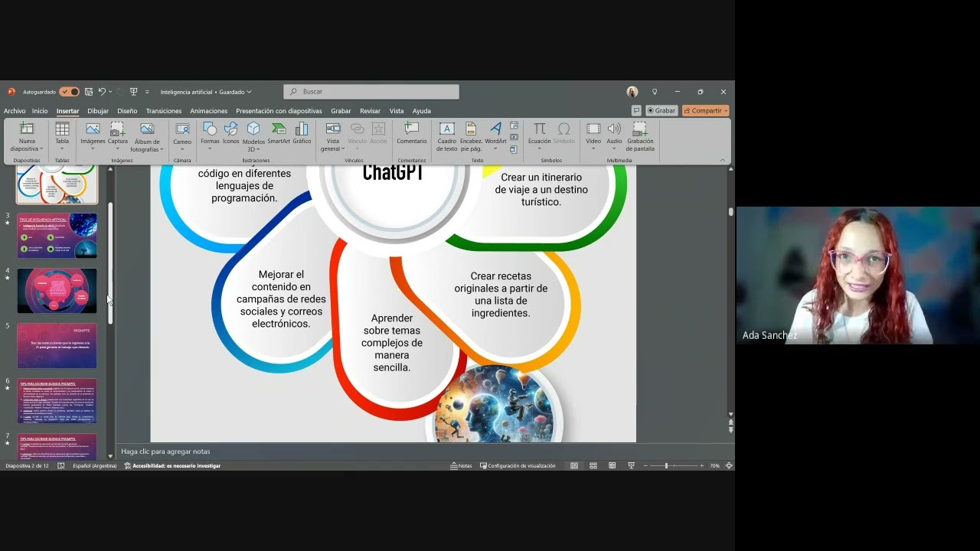
Task: Insert a SmartArt graphic
Action: 279,132
